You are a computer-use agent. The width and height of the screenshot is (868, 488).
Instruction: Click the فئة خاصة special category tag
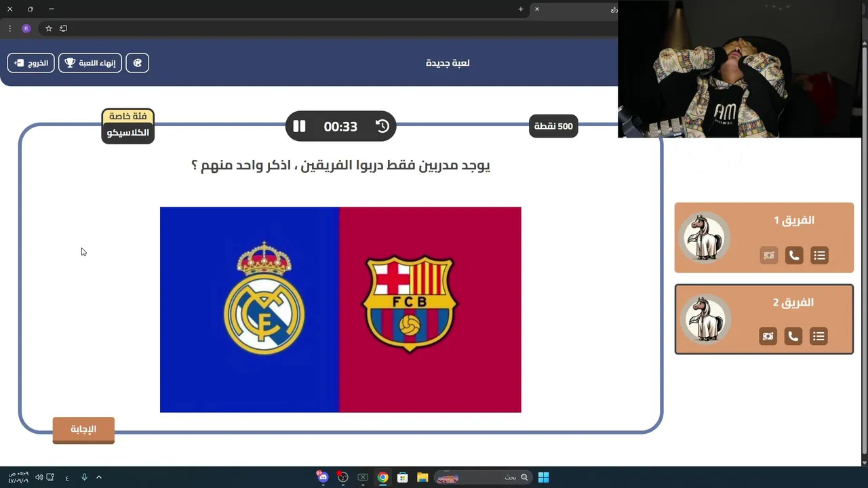(x=128, y=117)
